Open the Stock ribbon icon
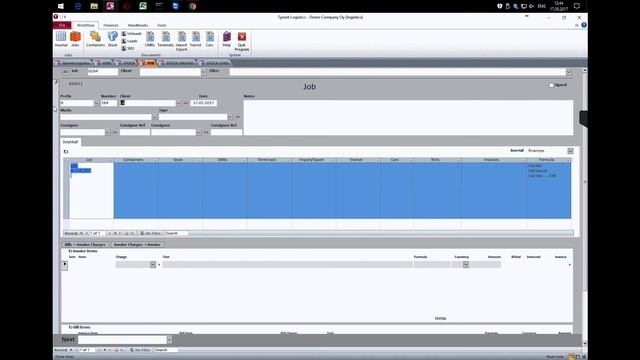The height and width of the screenshot is (360, 640). (112, 39)
